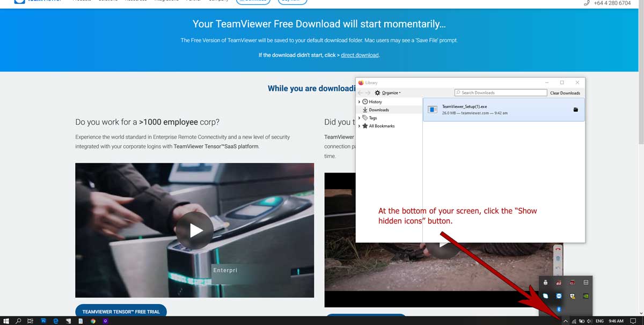Click the TeamViewer setup file icon

tap(433, 110)
